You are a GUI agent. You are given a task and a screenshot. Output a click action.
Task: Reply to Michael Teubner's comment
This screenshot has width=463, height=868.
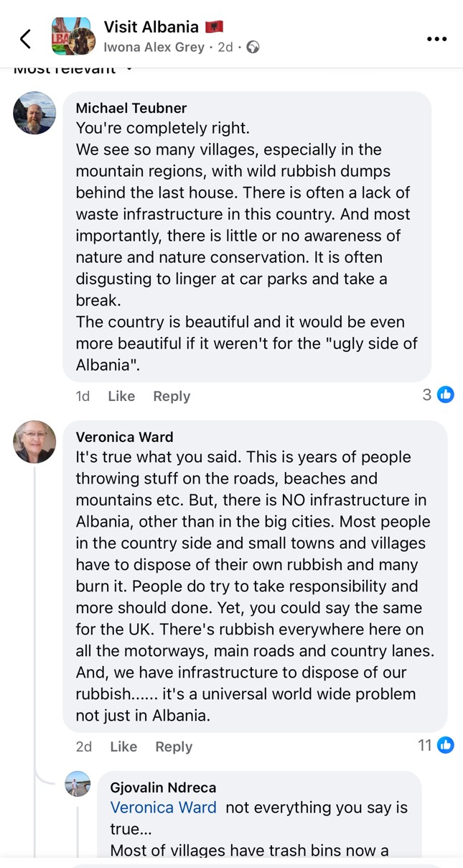pos(172,396)
